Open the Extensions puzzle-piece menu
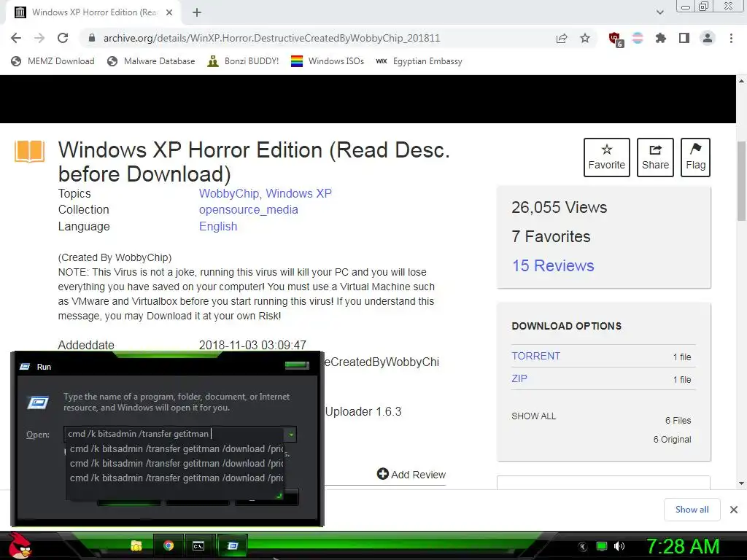The height and width of the screenshot is (560, 747). coord(660,38)
